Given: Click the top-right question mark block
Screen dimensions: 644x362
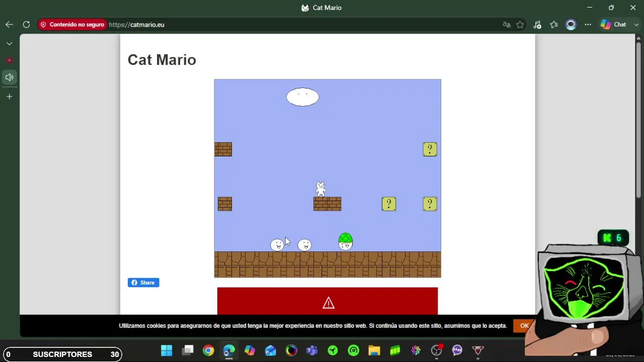Looking at the screenshot, I should click(x=430, y=149).
